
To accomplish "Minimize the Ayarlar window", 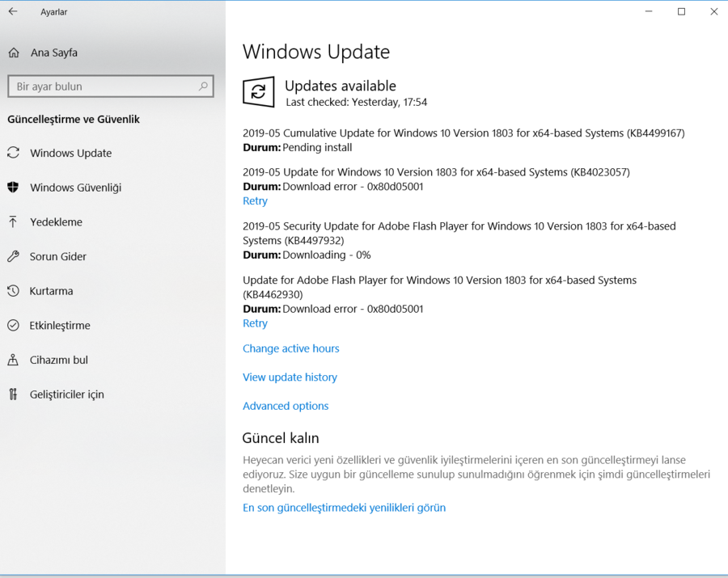I will (649, 11).
